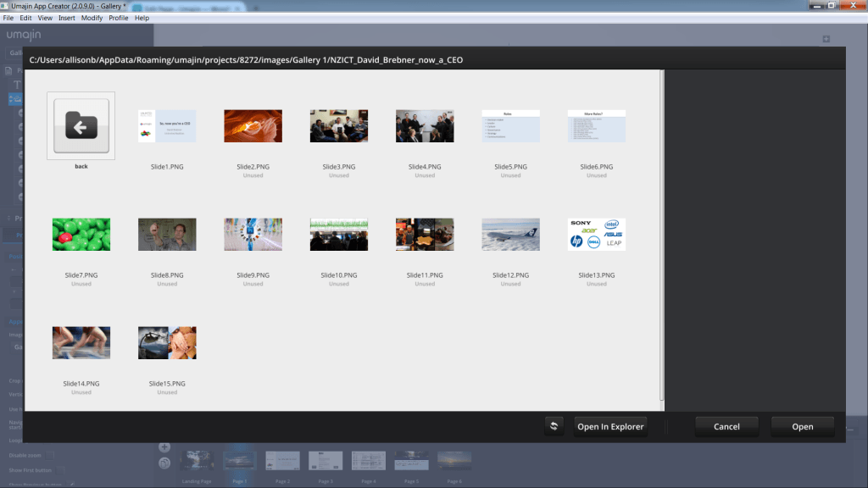868x488 pixels.
Task: Open the Profile menu
Action: (119, 18)
